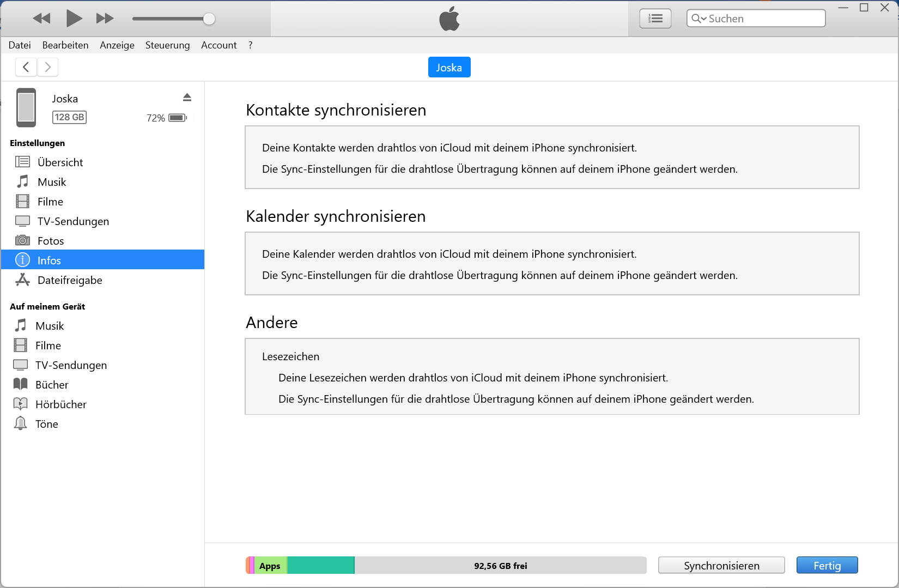Click the 128 GB capacity badge
This screenshot has width=899, height=588.
[69, 117]
